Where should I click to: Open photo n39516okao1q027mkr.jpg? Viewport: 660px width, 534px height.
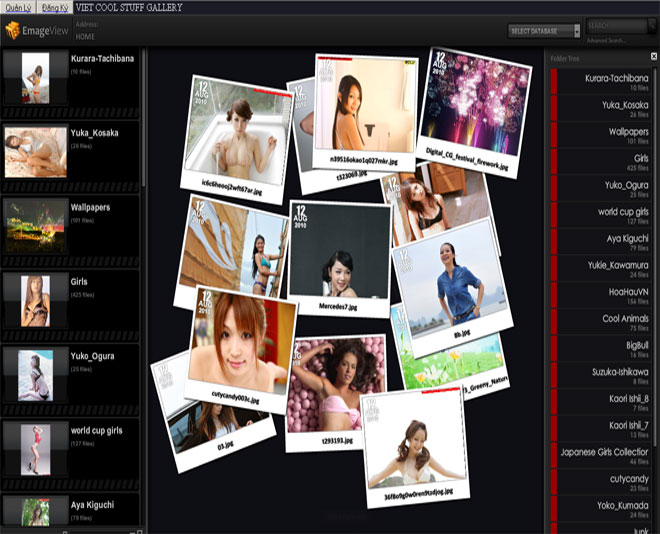click(x=365, y=112)
